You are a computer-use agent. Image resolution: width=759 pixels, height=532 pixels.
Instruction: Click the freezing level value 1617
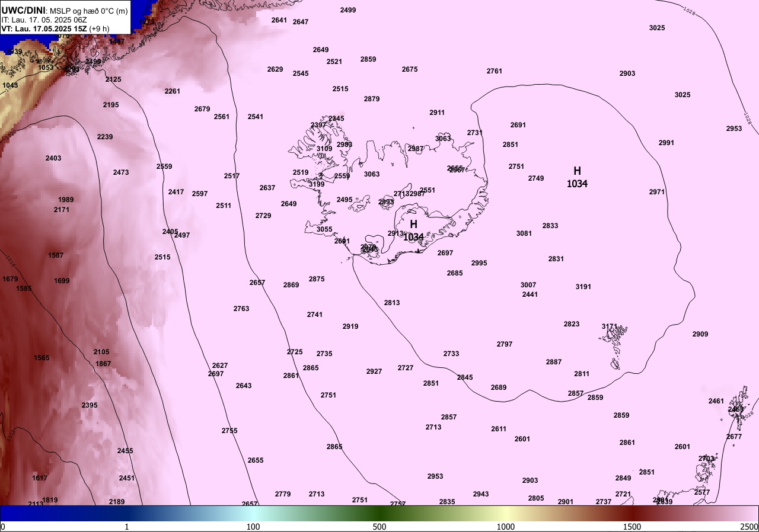[x=40, y=478]
